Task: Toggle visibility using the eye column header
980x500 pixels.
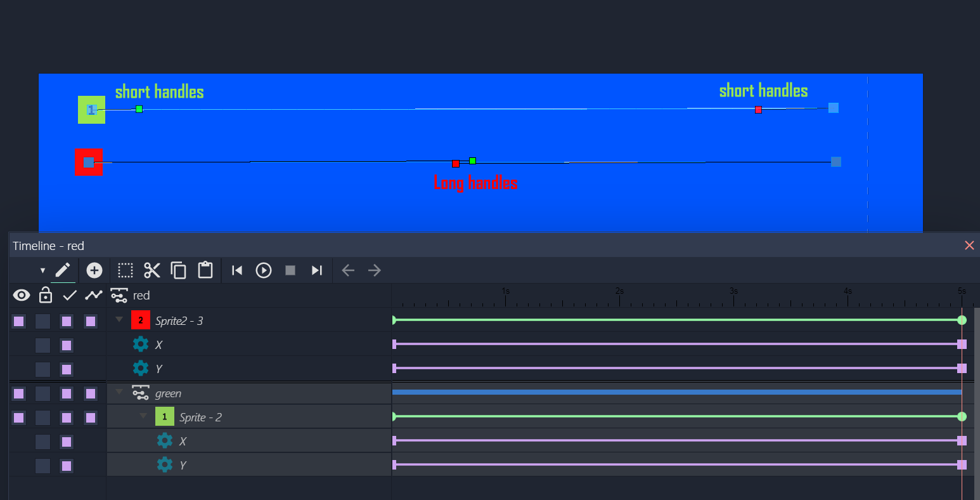Action: coord(22,295)
